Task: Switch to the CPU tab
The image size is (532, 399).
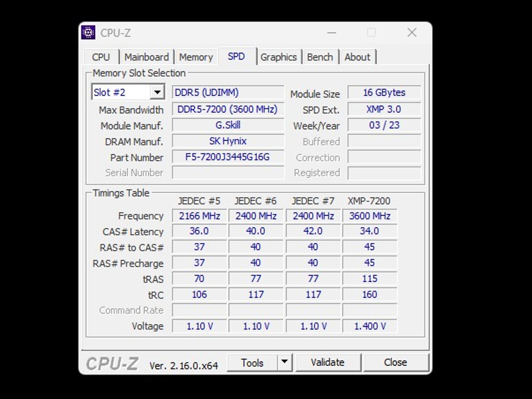Action: pyautogui.click(x=101, y=57)
